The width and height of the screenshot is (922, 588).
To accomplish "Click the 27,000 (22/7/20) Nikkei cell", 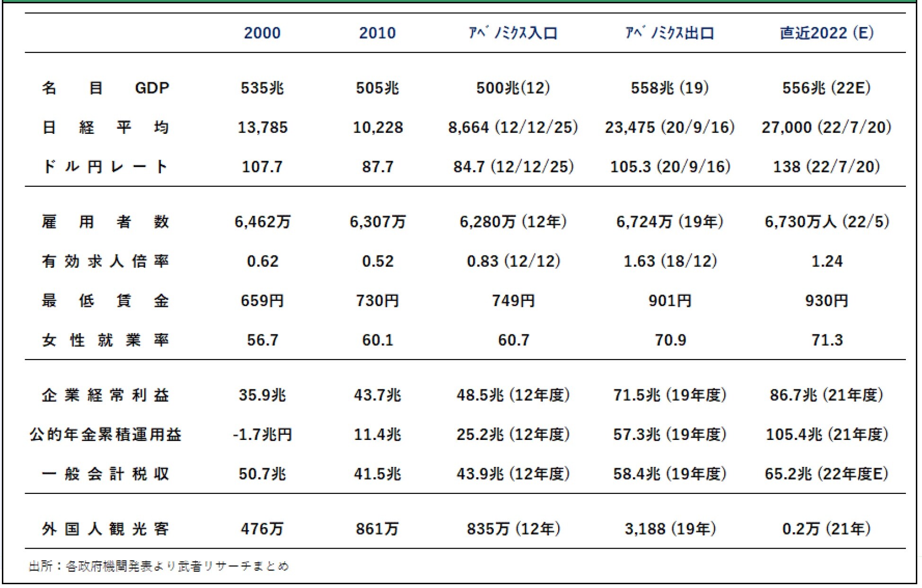I will pyautogui.click(x=826, y=127).
